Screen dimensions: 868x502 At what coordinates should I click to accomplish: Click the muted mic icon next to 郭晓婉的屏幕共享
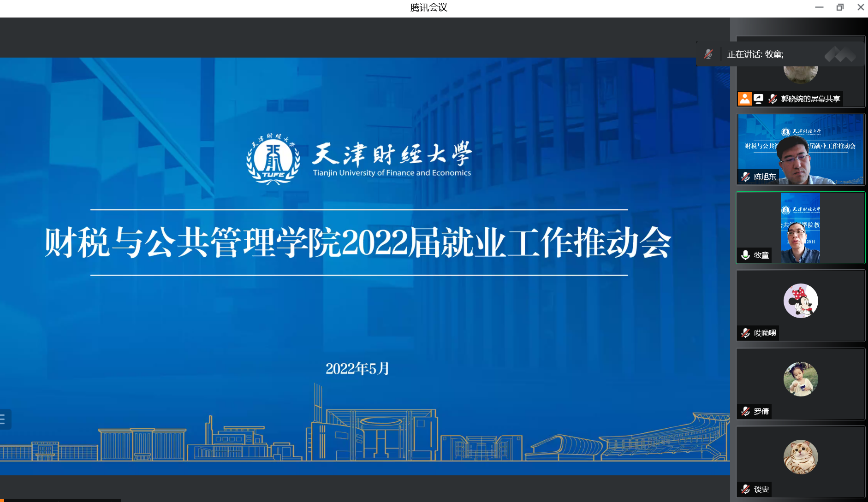coord(773,99)
